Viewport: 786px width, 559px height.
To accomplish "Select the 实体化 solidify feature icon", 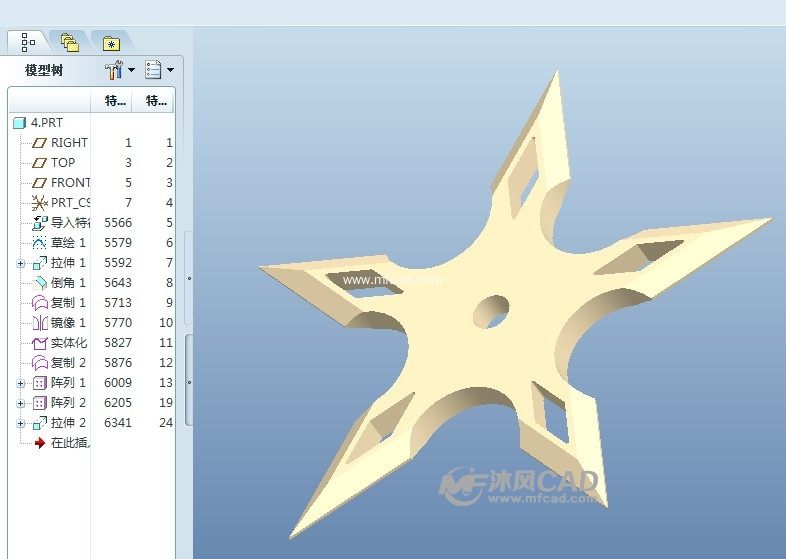I will [x=40, y=343].
